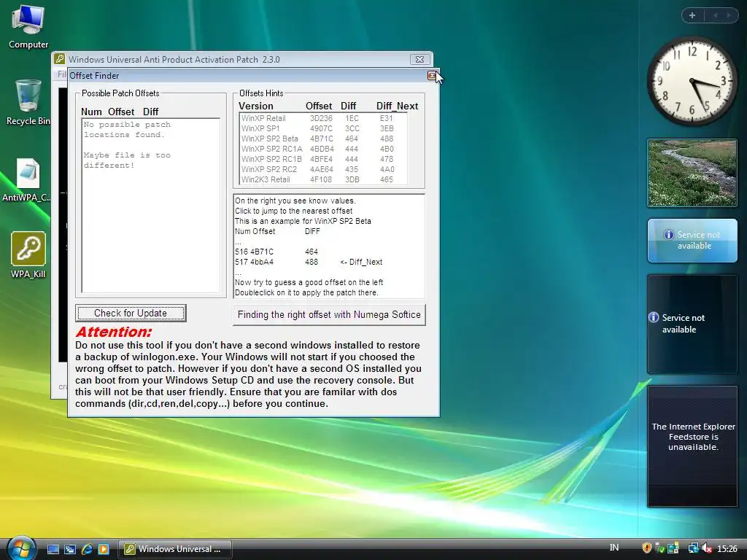This screenshot has height=560, width=747.
Task: Click the Internet Explorer Feedstore gadget
Action: tap(692, 446)
